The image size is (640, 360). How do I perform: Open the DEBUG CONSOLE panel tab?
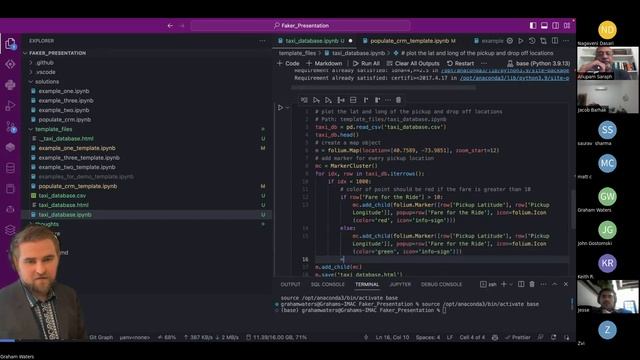point(441,284)
